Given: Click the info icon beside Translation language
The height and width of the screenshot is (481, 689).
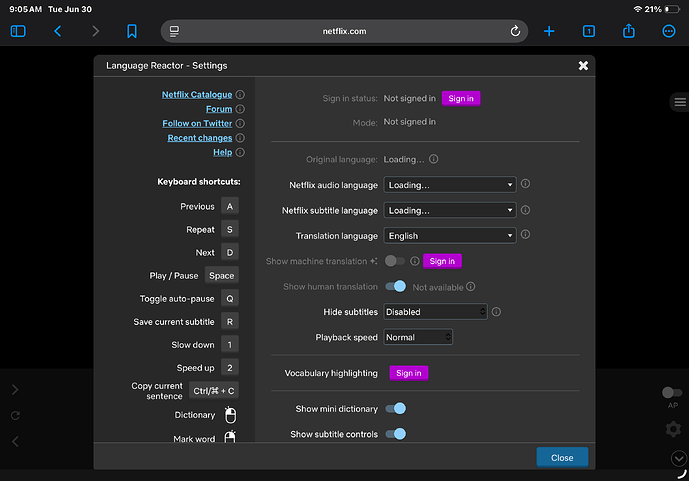Looking at the screenshot, I should [525, 235].
